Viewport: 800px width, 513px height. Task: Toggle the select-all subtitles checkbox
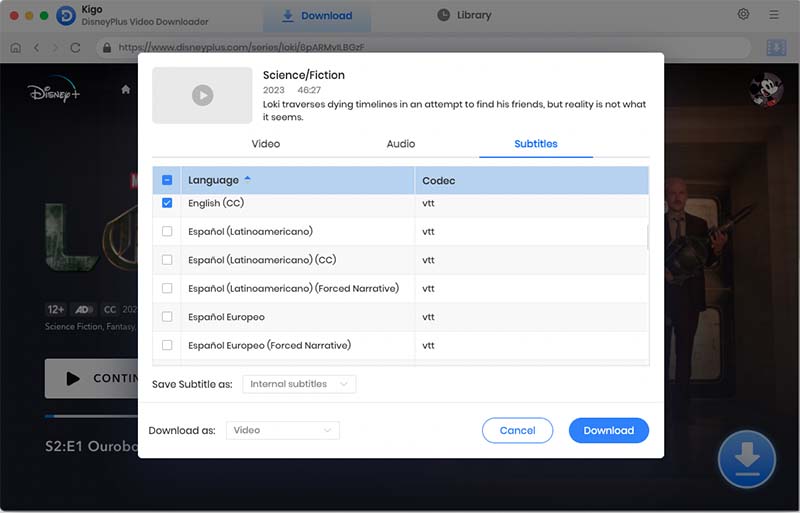point(167,180)
